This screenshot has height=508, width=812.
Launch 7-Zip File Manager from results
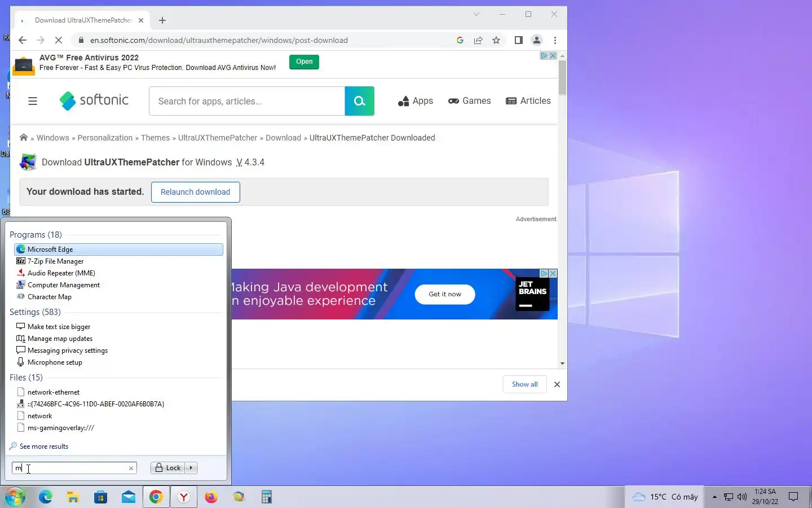click(118, 261)
